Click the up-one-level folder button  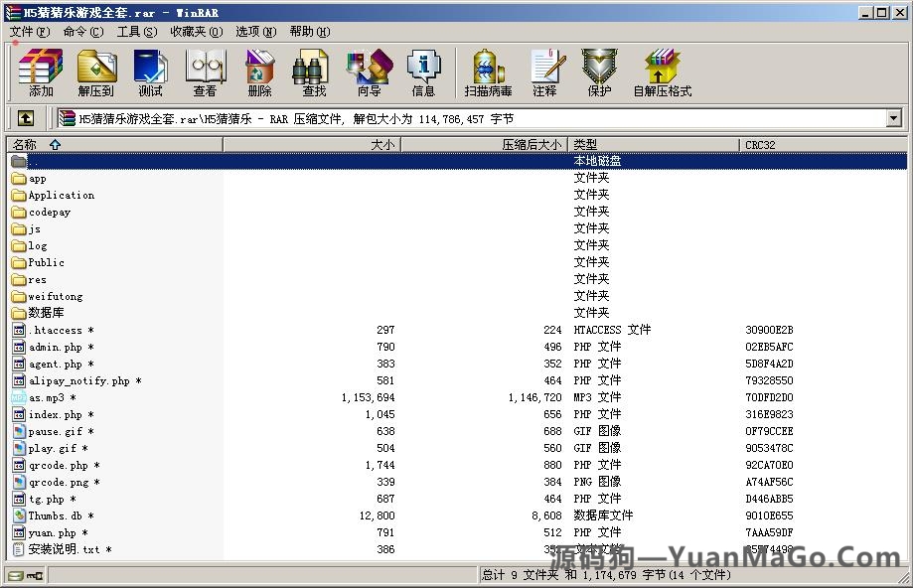click(x=25, y=117)
